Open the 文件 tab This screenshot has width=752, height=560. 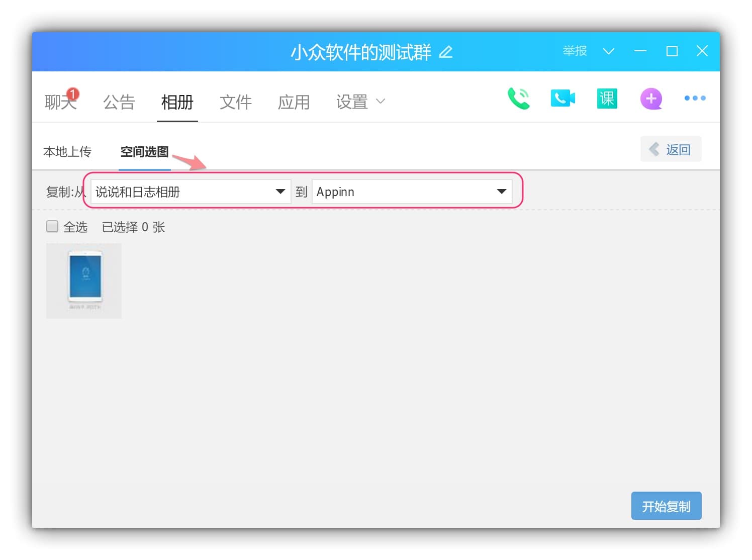click(235, 102)
